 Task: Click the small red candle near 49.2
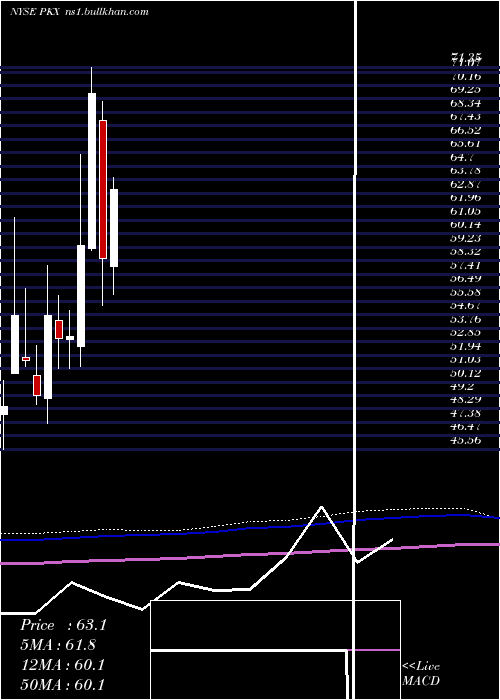click(37, 385)
